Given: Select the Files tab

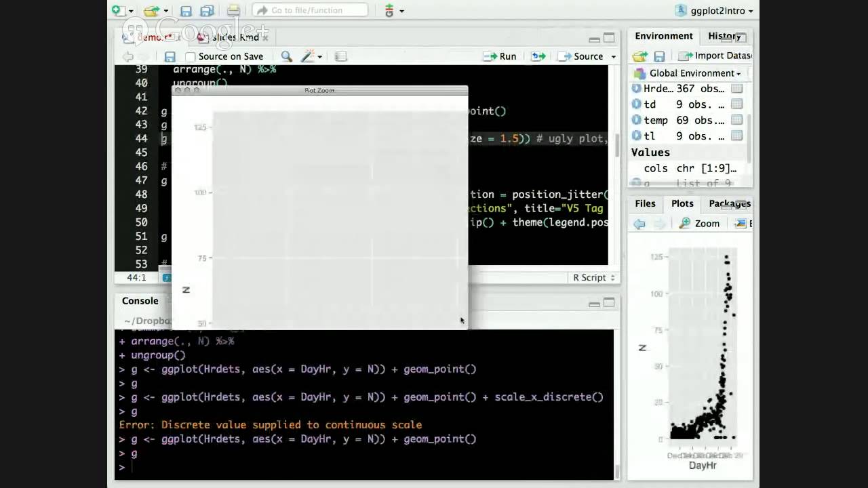Looking at the screenshot, I should coord(645,203).
